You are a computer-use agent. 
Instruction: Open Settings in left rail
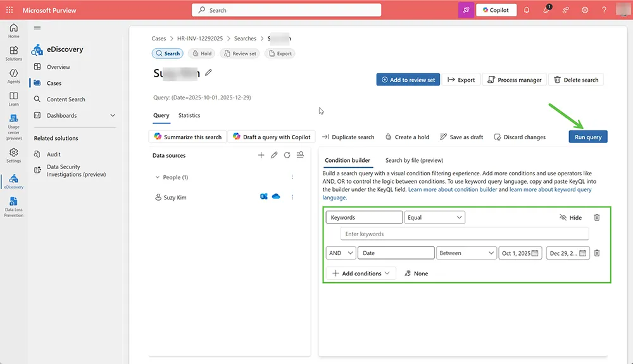tap(14, 155)
